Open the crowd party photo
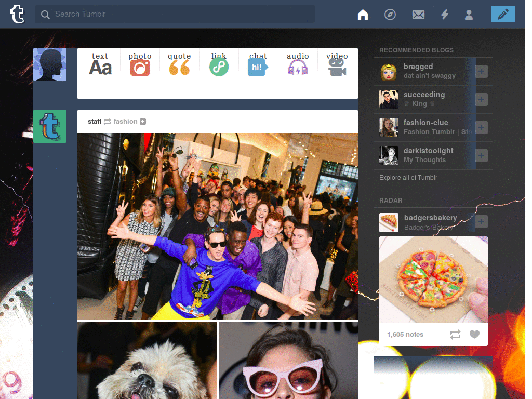 click(218, 227)
